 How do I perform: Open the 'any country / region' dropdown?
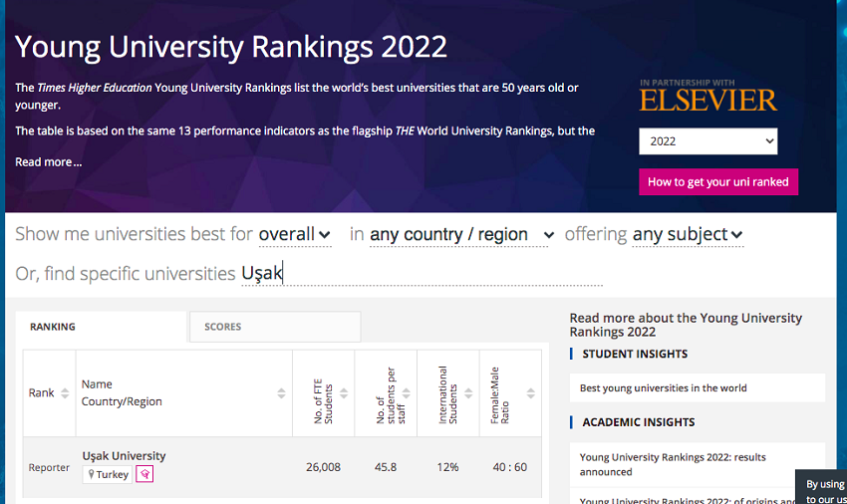click(x=461, y=235)
